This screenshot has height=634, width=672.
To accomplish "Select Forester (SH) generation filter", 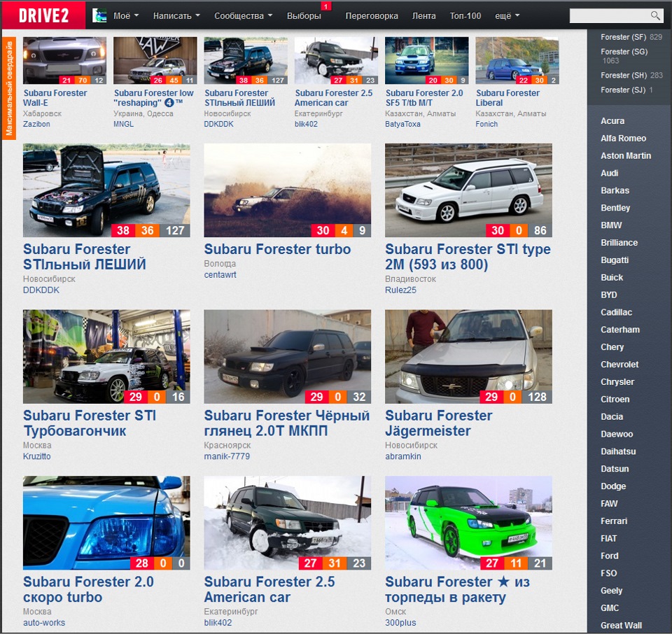I will pyautogui.click(x=624, y=75).
